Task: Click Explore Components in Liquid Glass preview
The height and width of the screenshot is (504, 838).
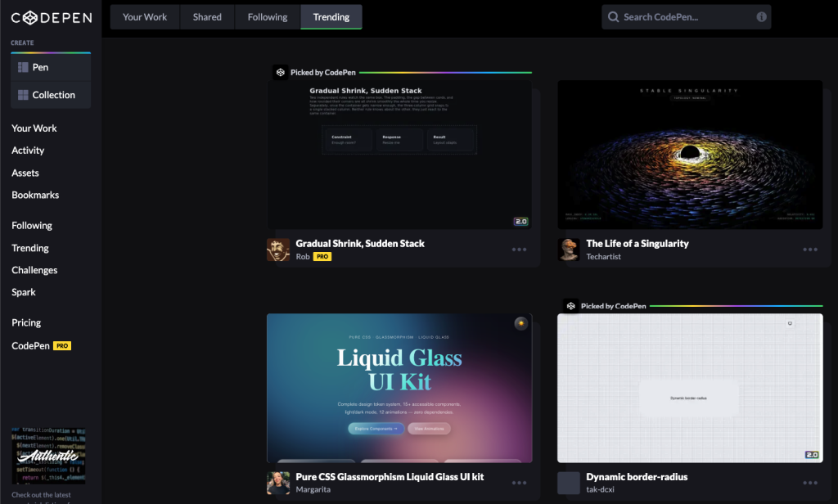Action: (x=376, y=429)
